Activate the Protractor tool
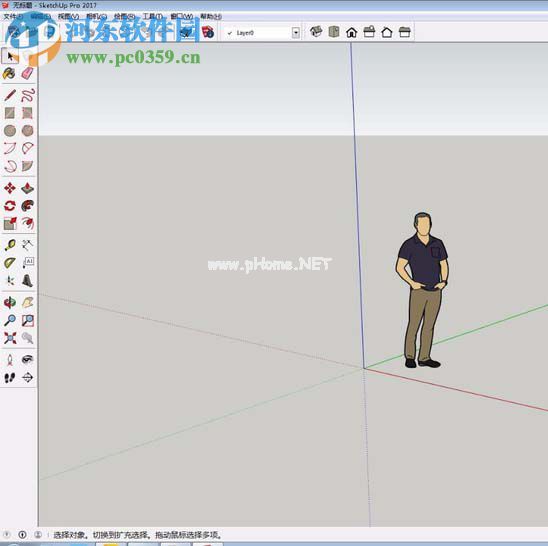Viewport: 548px width, 546px height. click(10, 263)
